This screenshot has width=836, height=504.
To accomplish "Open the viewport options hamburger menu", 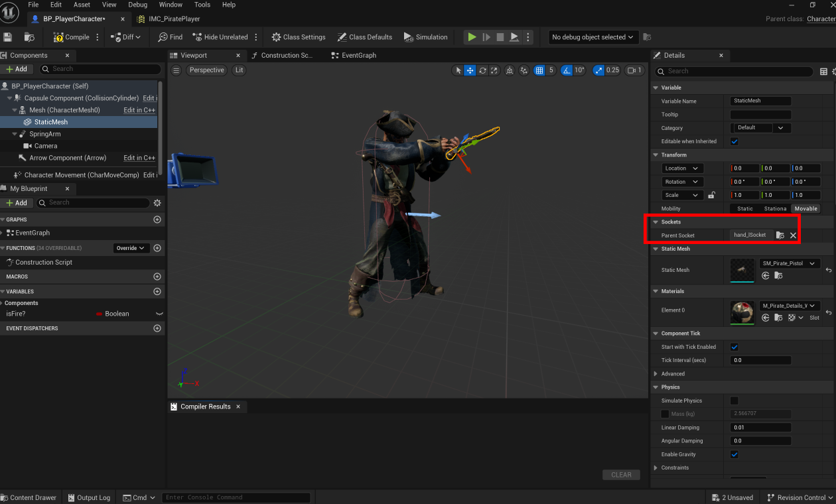I will (176, 70).
